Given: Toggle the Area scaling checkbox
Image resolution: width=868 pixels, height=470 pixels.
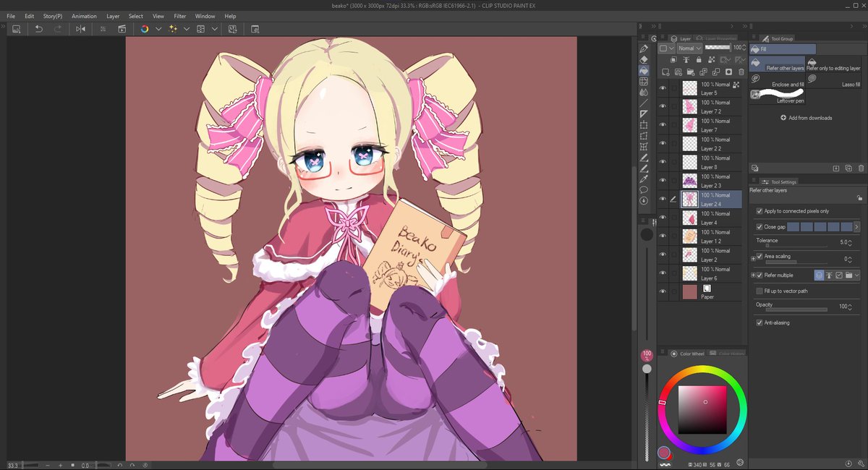Looking at the screenshot, I should (759, 256).
